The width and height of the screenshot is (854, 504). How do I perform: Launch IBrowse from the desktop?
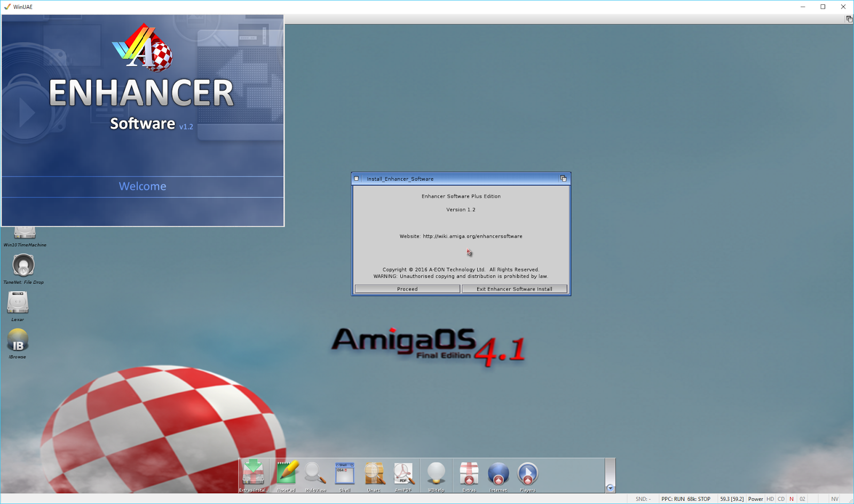click(18, 343)
